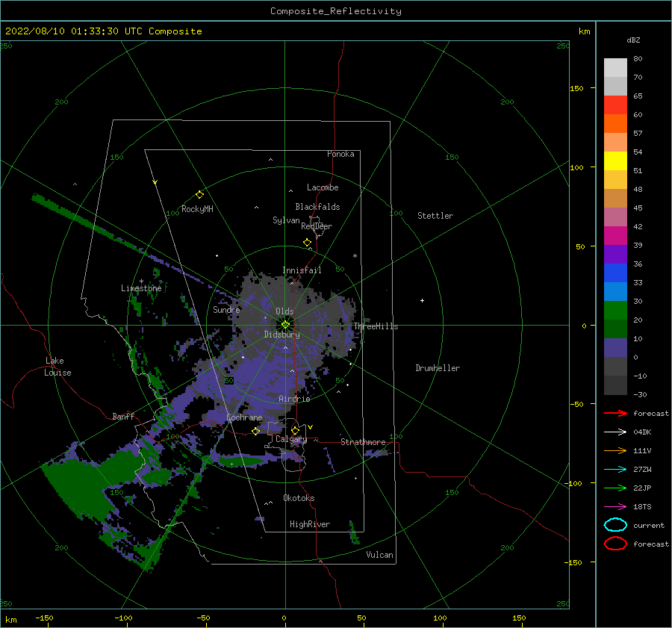Select the magenta swatch between 42 and 39
672x628 pixels.
[x=615, y=235]
